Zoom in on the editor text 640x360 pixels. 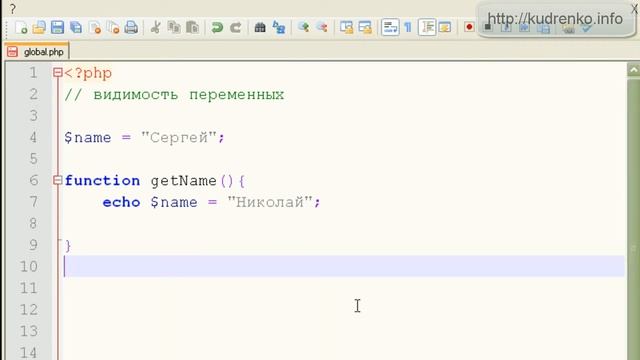coord(303,28)
